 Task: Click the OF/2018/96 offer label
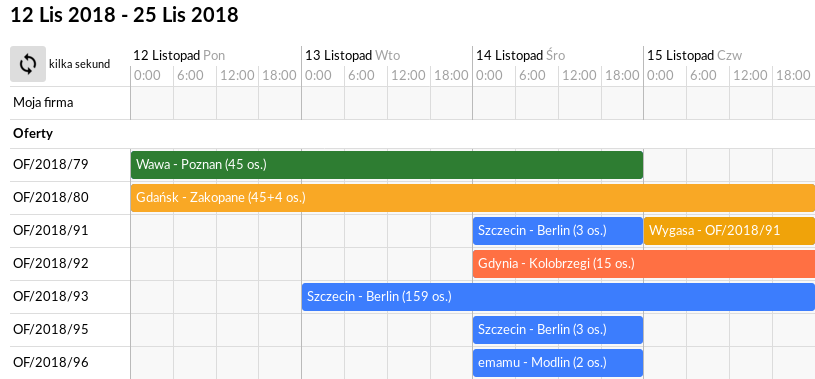(x=51, y=363)
